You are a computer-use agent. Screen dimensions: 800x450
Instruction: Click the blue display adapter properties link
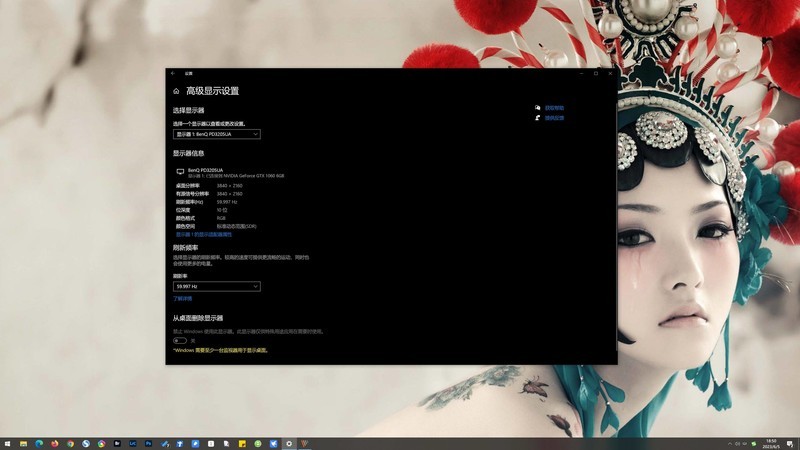(x=204, y=235)
